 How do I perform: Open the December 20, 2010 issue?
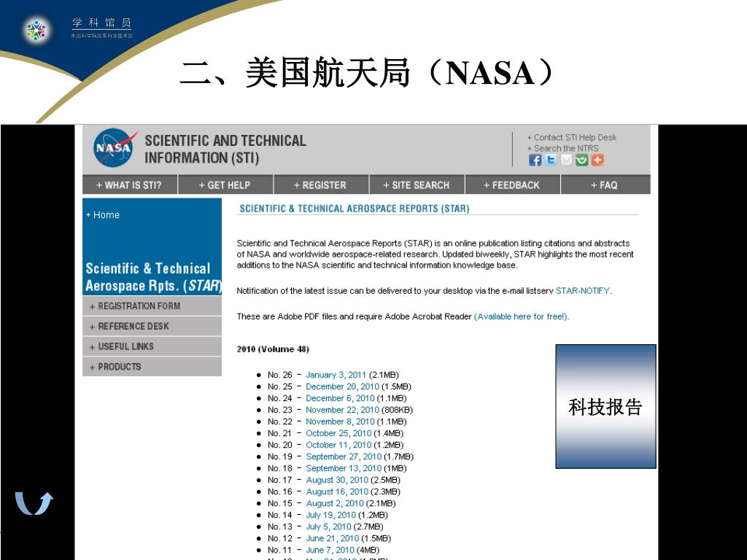pyautogui.click(x=343, y=386)
